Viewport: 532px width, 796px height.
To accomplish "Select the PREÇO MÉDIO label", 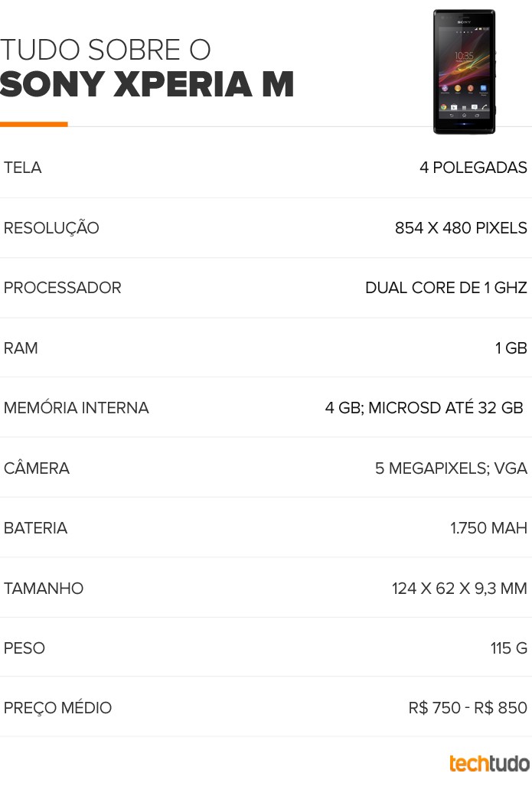I will [57, 708].
